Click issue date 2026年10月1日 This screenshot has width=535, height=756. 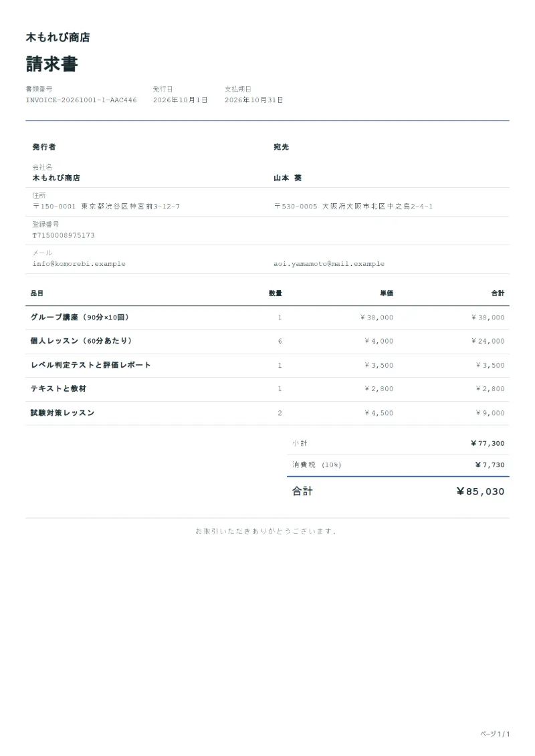tap(181, 100)
